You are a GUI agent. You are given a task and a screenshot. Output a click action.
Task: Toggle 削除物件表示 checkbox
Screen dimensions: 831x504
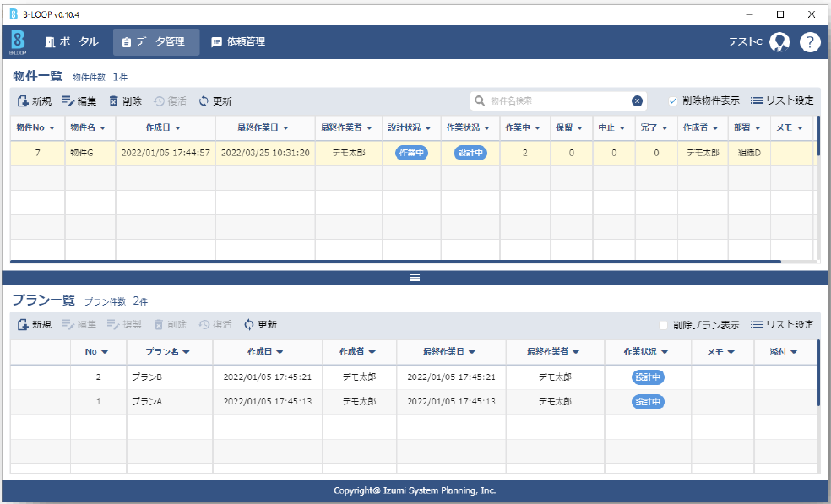(673, 100)
